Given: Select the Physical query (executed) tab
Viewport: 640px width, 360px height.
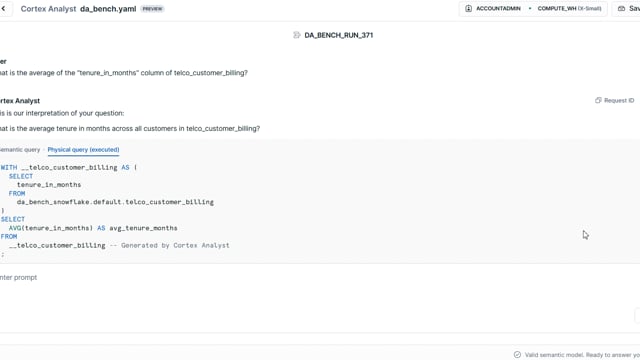Looking at the screenshot, I should click(x=83, y=150).
